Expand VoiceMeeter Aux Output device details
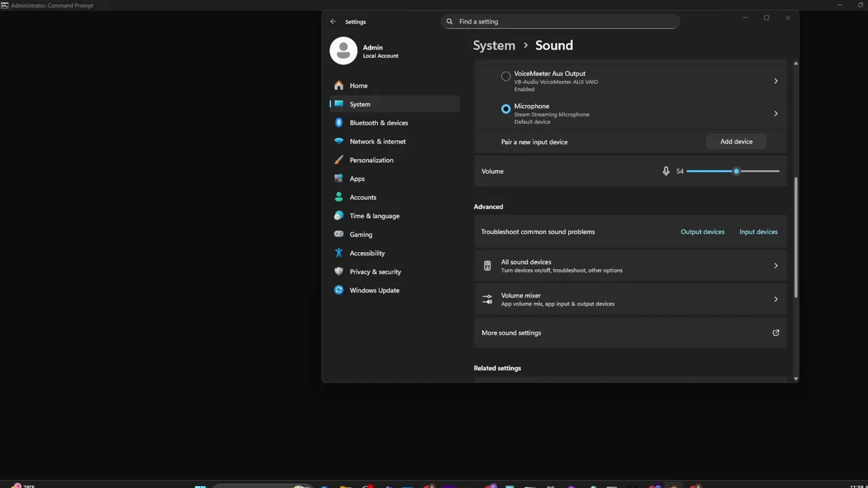Screen dimensions: 868x488 (x=776, y=81)
